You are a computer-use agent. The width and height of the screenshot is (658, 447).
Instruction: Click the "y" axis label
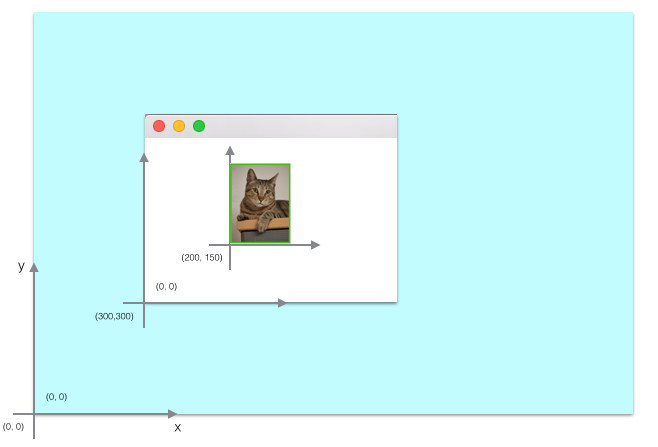pyautogui.click(x=21, y=266)
